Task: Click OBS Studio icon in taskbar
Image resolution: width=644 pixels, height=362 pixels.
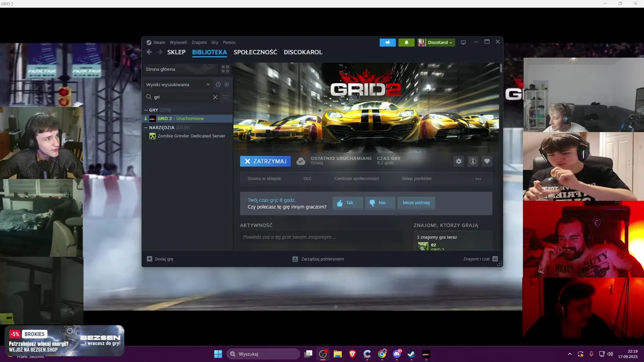Action: tap(323, 354)
